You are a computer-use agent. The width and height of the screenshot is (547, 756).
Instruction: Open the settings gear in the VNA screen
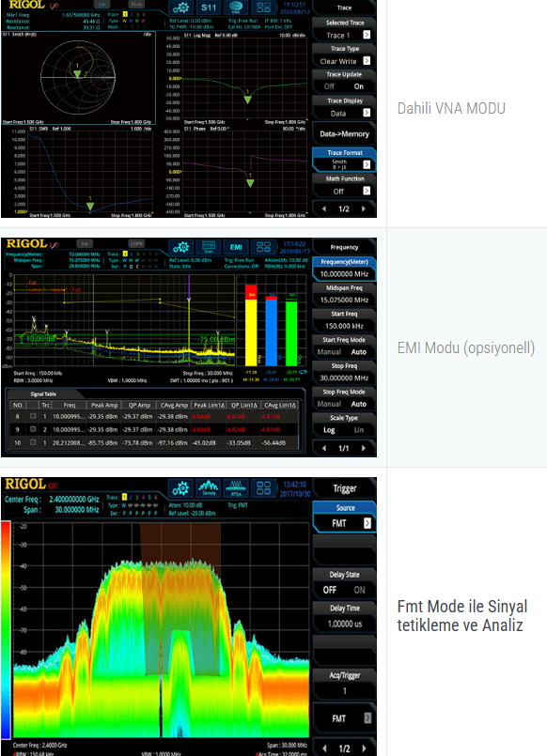tap(180, 8)
